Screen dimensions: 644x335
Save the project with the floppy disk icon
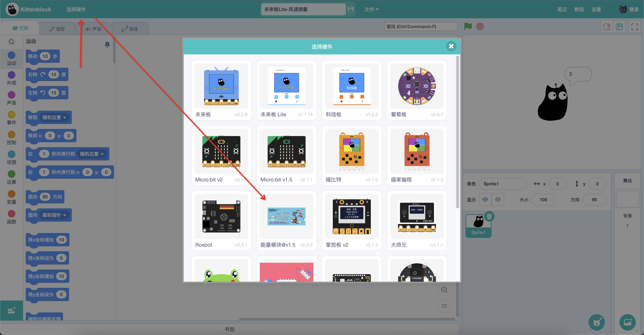point(351,9)
